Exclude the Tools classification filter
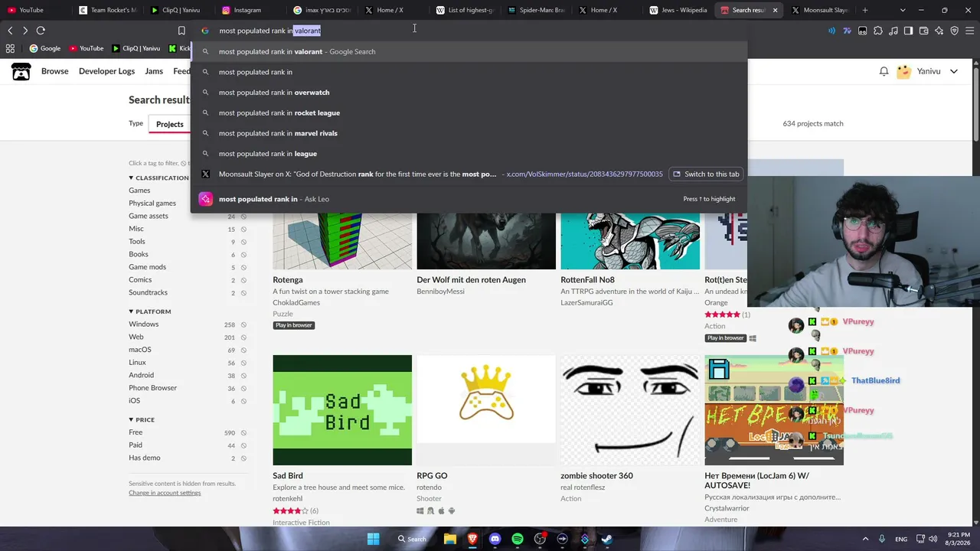 click(243, 242)
